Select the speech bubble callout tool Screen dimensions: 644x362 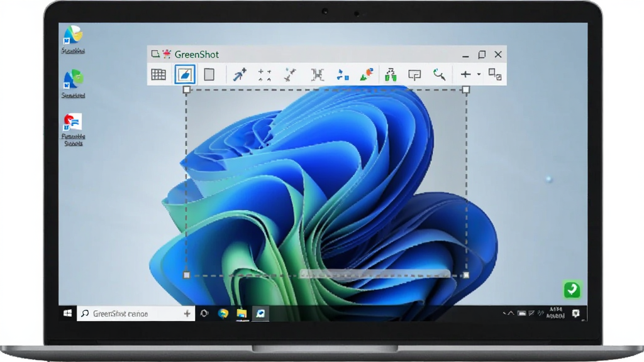(414, 75)
